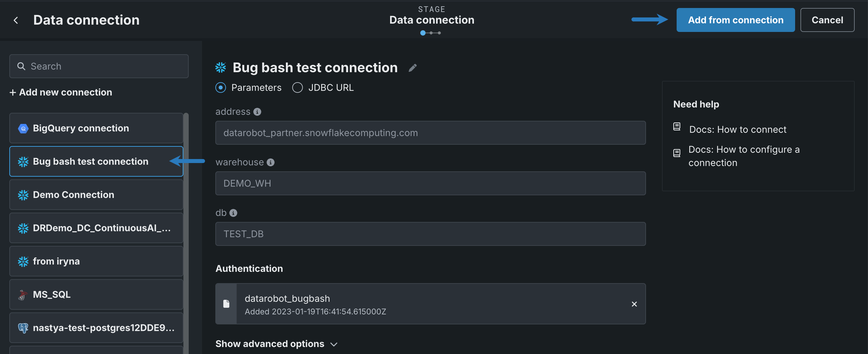Select the BigQuery connection item
868x354 pixels.
96,128
